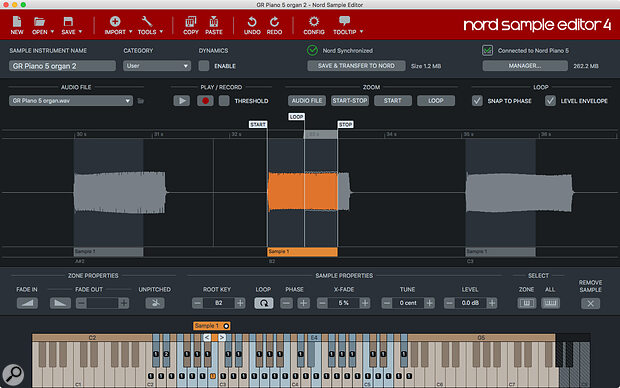Screen dimensions: 620x388
Task: Click the TOOLTIP speech bubble icon
Action: pyautogui.click(x=344, y=21)
